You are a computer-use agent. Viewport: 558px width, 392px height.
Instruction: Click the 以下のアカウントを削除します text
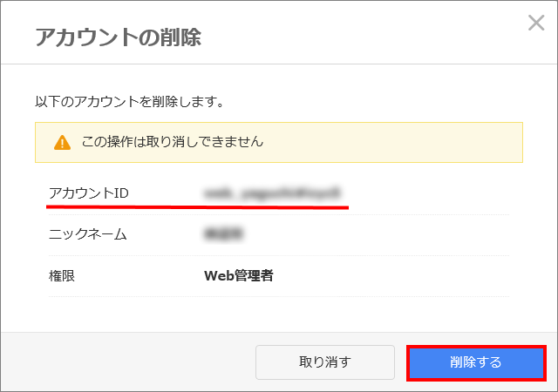pyautogui.click(x=130, y=101)
